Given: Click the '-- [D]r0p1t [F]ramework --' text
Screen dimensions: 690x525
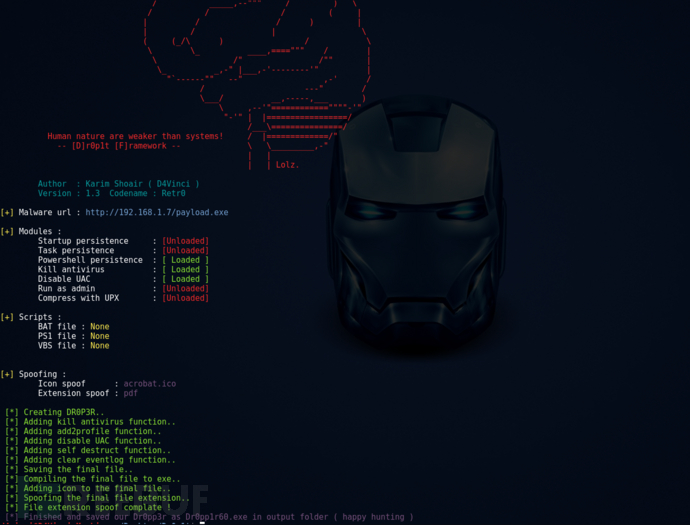Looking at the screenshot, I should coord(119,146).
